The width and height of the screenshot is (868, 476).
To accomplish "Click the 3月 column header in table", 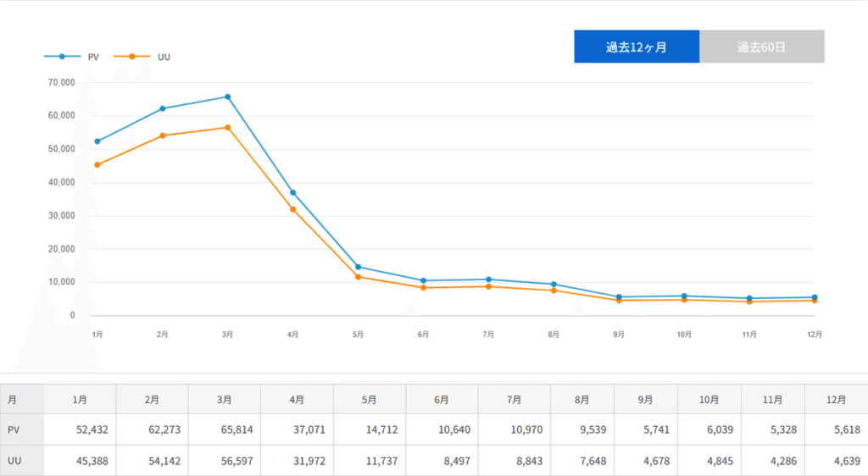I will tap(225, 399).
